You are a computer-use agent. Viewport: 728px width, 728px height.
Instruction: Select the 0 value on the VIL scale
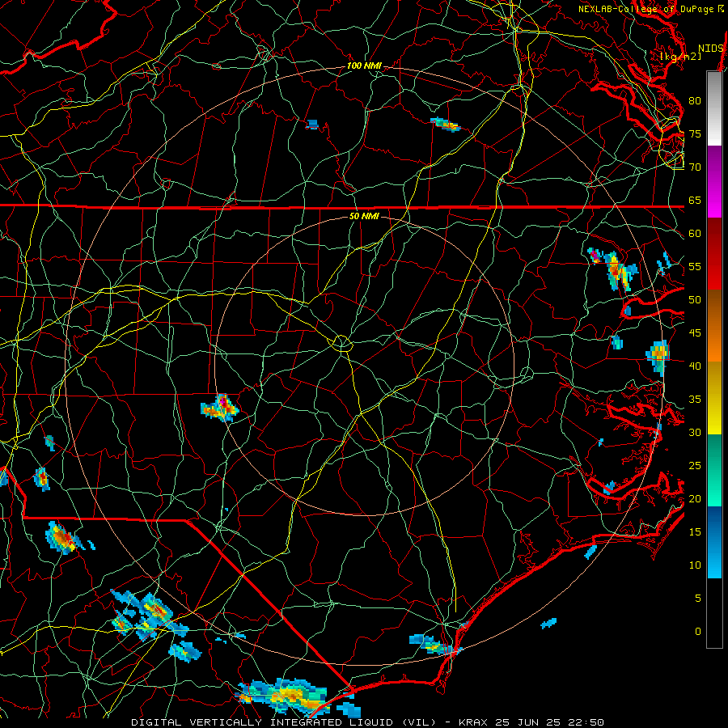tap(698, 632)
